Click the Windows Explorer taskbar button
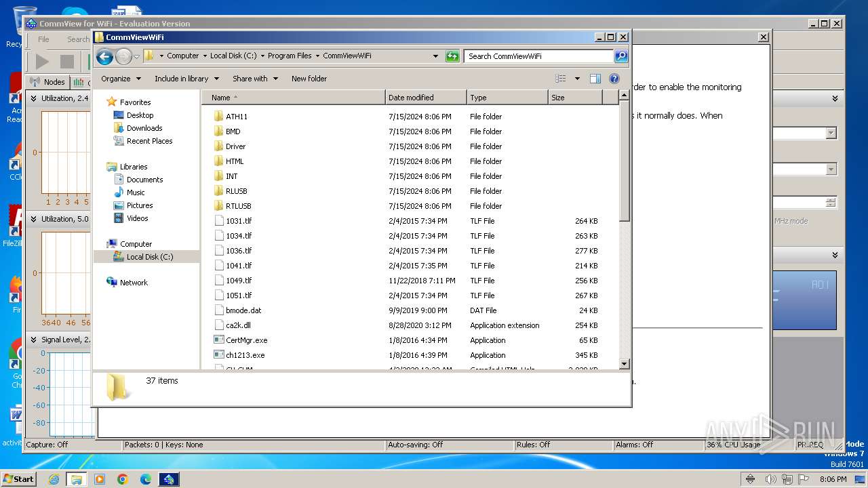868x488 pixels. coord(76,479)
